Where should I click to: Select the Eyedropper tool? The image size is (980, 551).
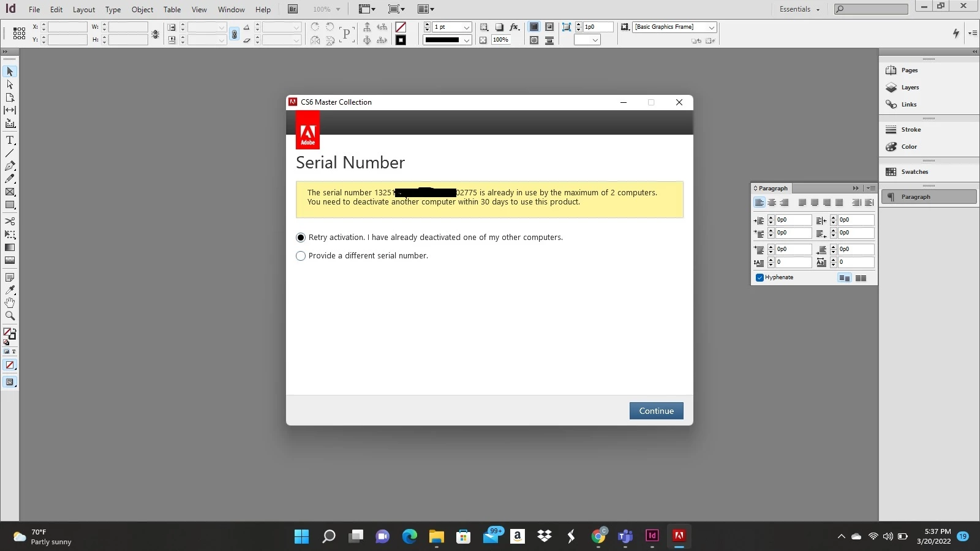10,290
